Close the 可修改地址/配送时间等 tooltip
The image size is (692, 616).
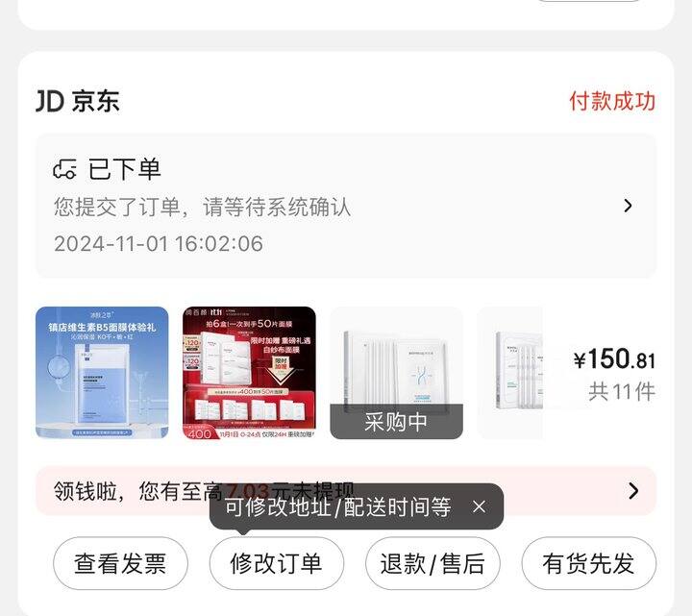(479, 506)
